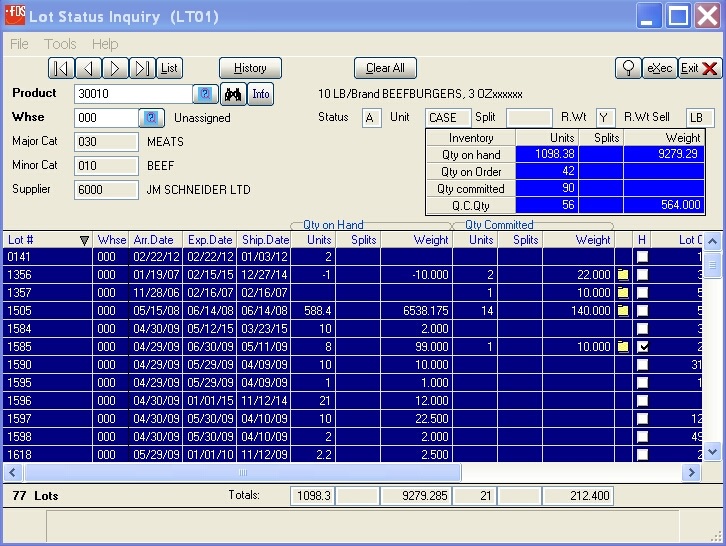Click horizontal scrollbar right arrow

pos(692,472)
